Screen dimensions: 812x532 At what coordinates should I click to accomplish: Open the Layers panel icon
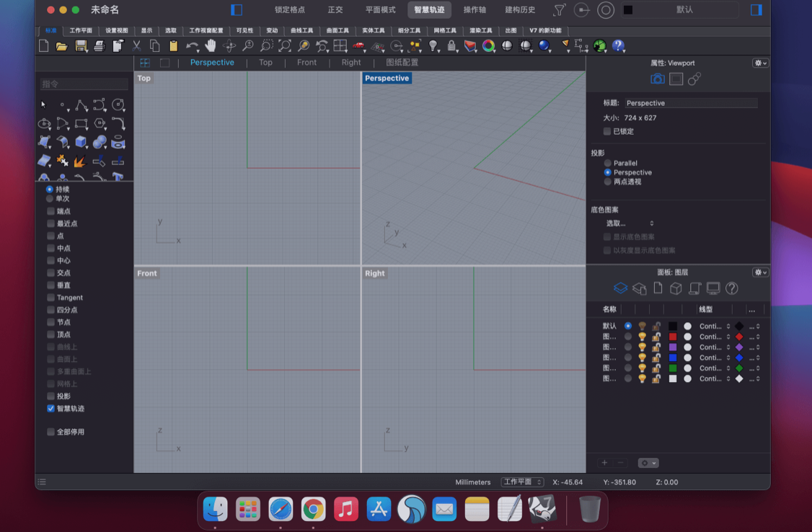620,288
